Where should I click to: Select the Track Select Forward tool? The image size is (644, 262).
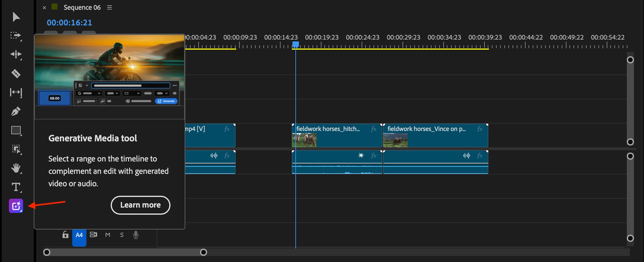point(16,36)
